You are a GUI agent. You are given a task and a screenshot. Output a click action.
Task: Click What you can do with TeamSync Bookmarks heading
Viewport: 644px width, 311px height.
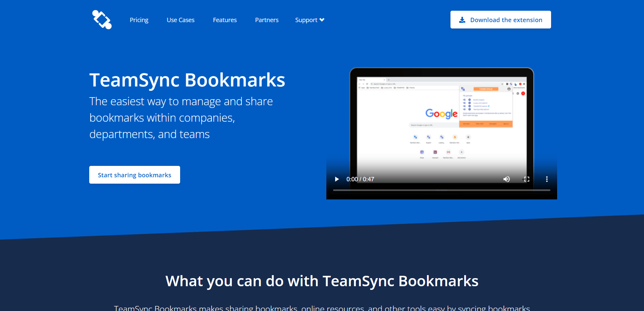click(x=322, y=281)
